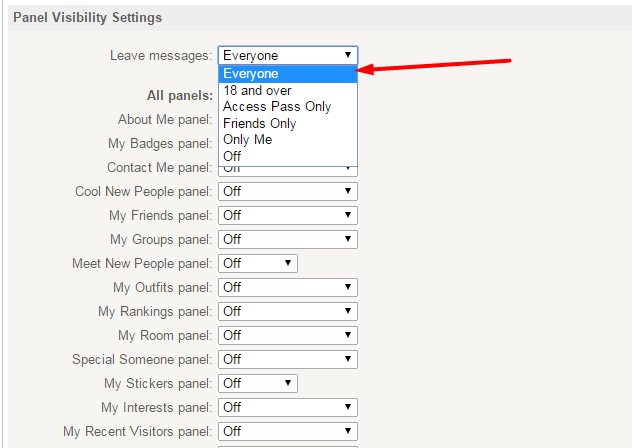The width and height of the screenshot is (632, 448).
Task: Click the My Badges panel label
Action: point(160,144)
